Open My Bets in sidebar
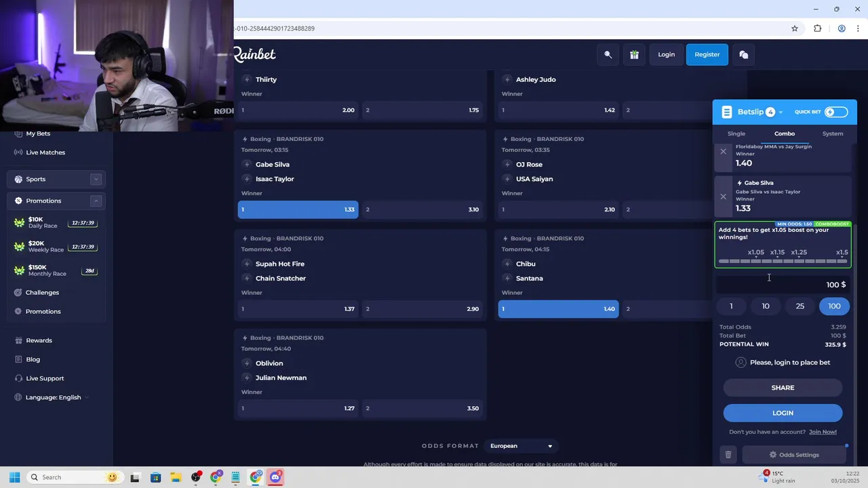 pos(38,134)
